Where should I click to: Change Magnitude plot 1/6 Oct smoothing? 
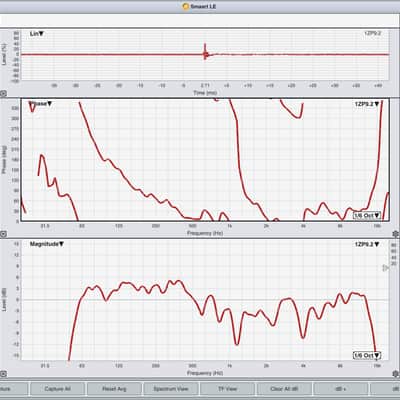[x=367, y=356]
